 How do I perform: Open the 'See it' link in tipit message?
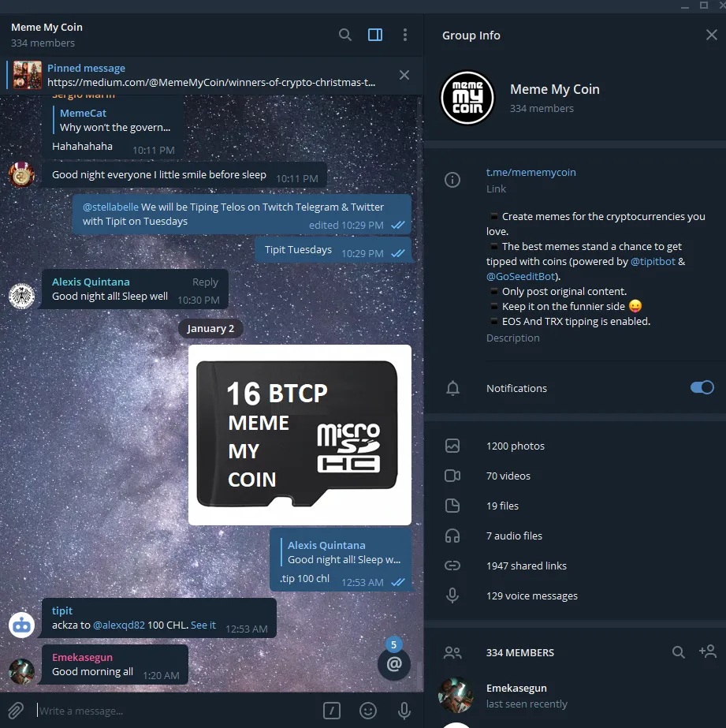[203, 625]
